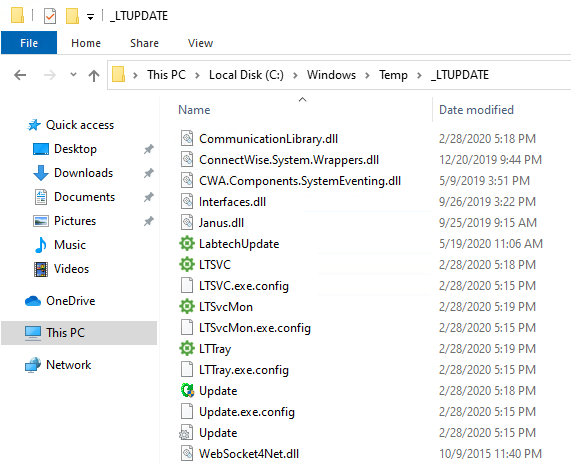Select the LTTray.exe.config file icon

pyautogui.click(x=187, y=370)
